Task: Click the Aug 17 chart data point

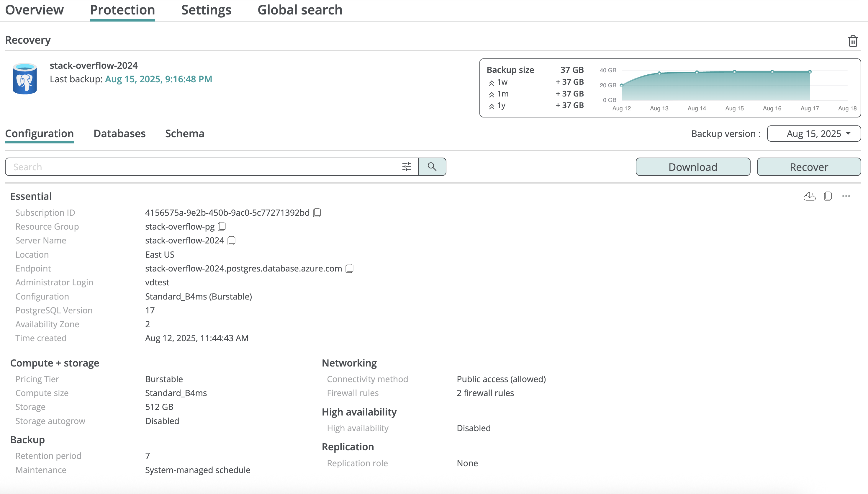Action: pyautogui.click(x=810, y=72)
